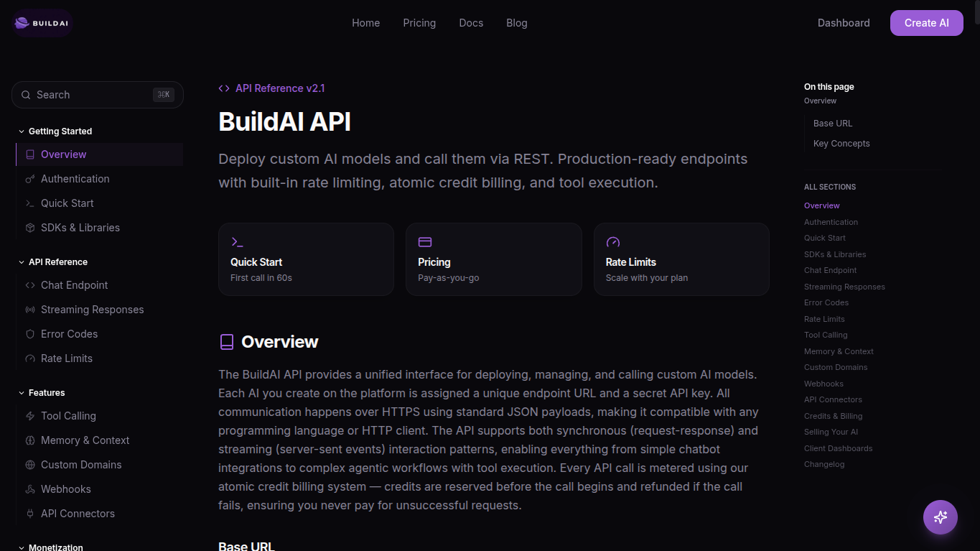Click Credits & Billing in All Sections

coord(834,416)
